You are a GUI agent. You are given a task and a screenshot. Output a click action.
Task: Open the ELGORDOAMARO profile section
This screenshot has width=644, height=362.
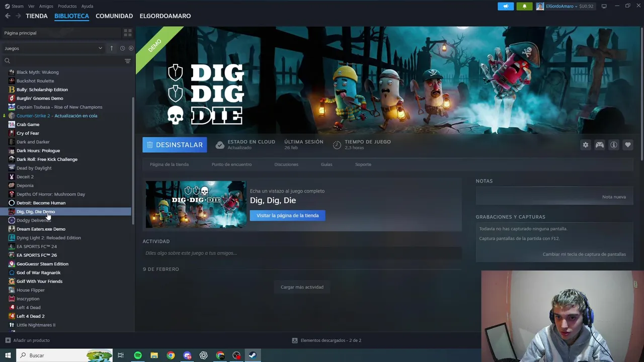(165, 16)
